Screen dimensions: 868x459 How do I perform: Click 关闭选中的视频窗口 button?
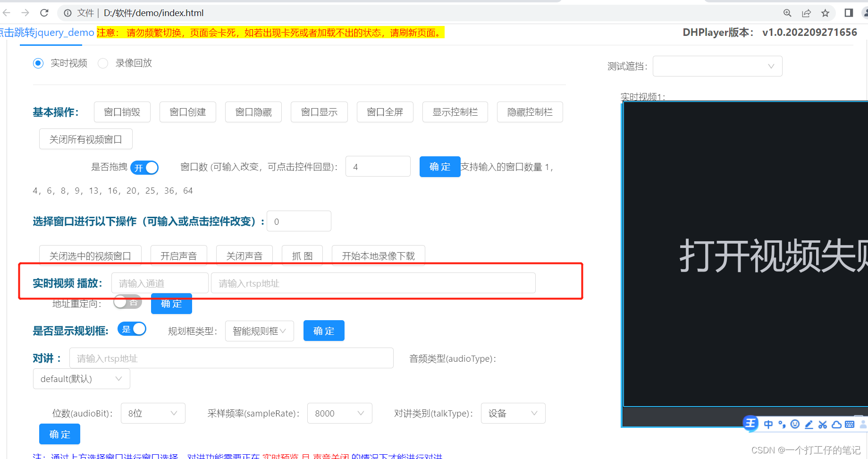[x=90, y=255]
